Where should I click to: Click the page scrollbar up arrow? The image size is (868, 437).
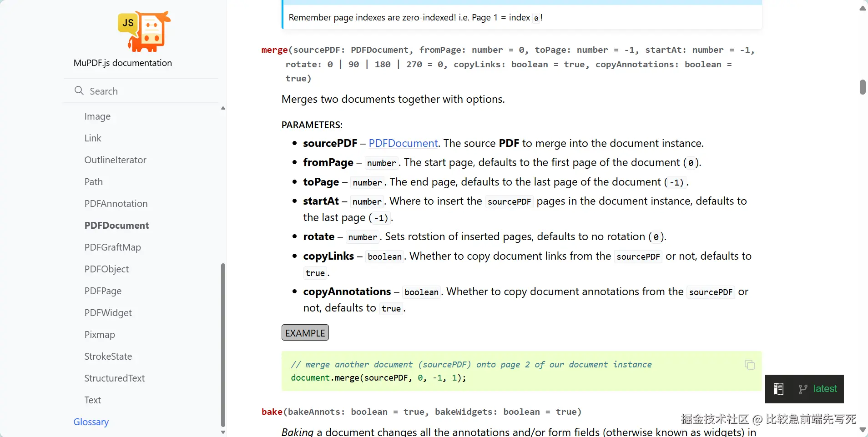(x=863, y=8)
